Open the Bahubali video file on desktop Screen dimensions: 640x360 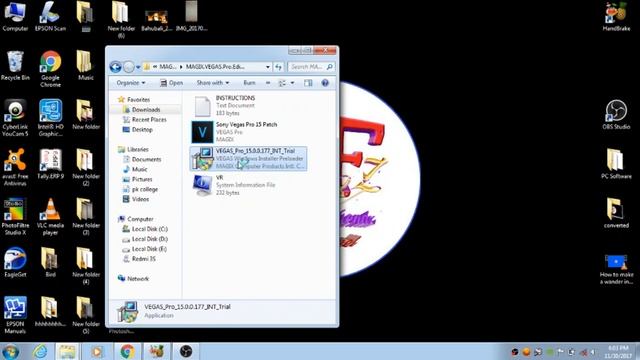pyautogui.click(x=156, y=20)
